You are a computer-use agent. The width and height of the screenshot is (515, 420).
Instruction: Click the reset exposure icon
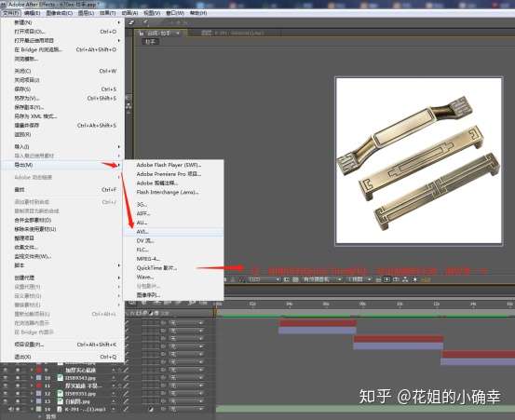click(414, 279)
